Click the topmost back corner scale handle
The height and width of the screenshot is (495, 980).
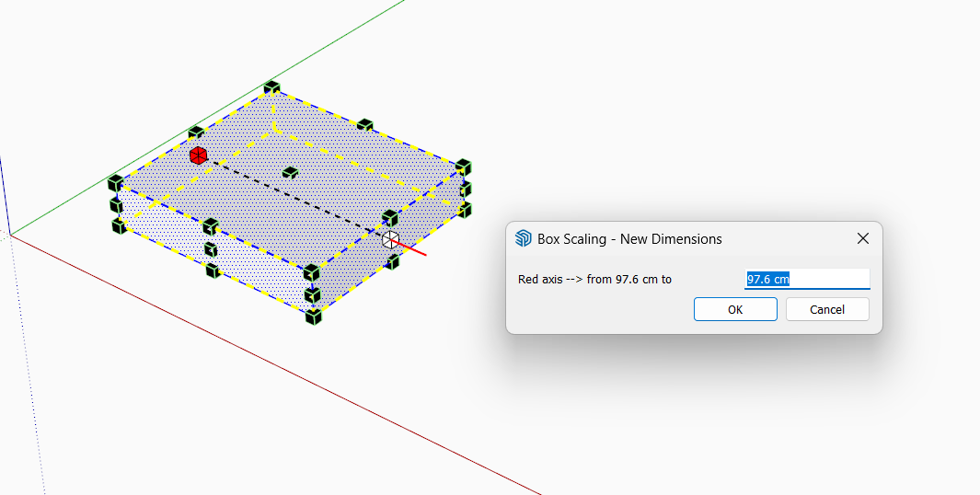(271, 88)
